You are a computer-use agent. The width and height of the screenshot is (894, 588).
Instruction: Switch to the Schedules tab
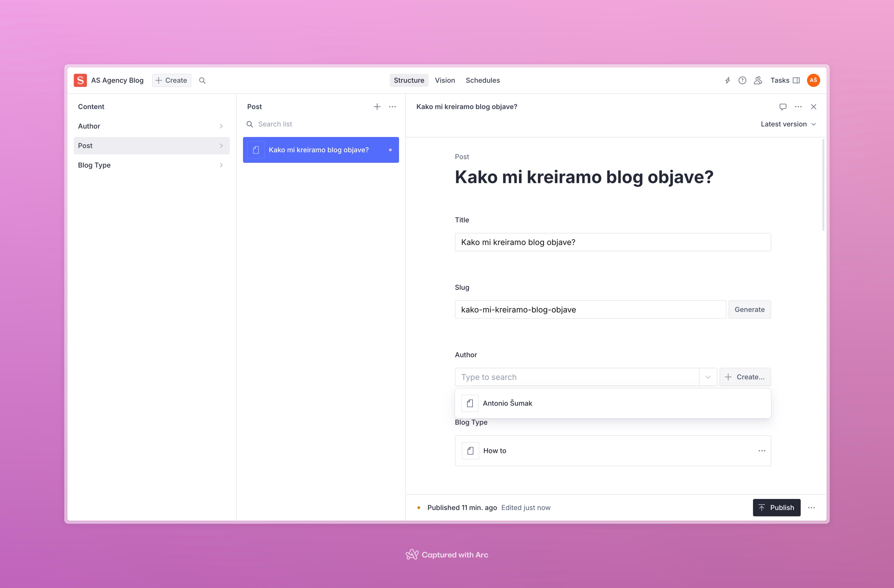(482, 80)
